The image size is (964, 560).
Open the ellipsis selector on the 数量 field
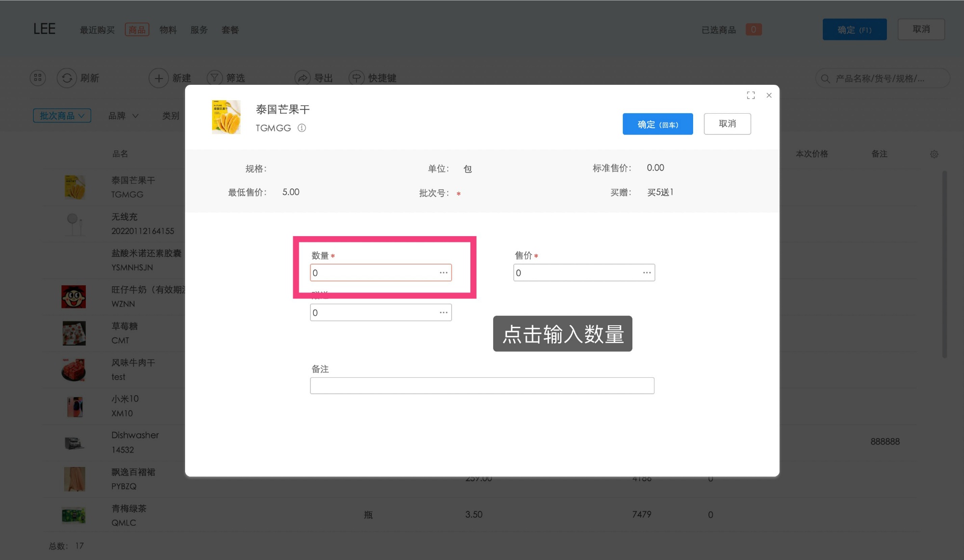(443, 272)
